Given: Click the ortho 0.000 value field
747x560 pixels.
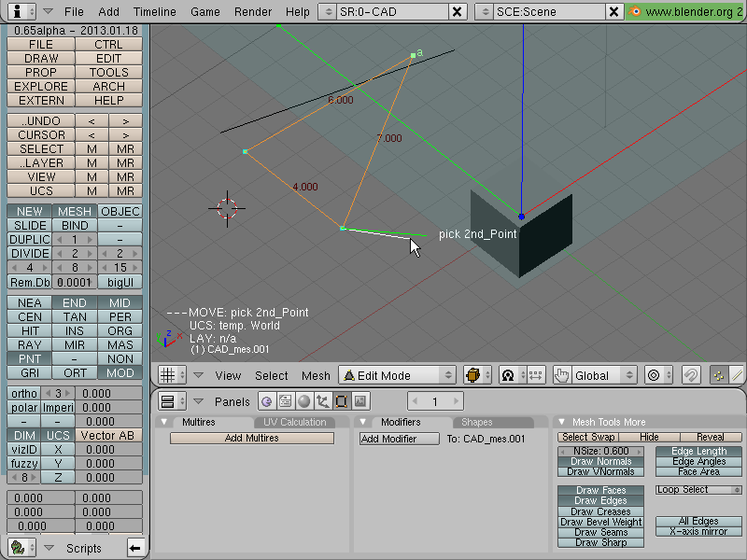Looking at the screenshot, I should coord(108,393).
